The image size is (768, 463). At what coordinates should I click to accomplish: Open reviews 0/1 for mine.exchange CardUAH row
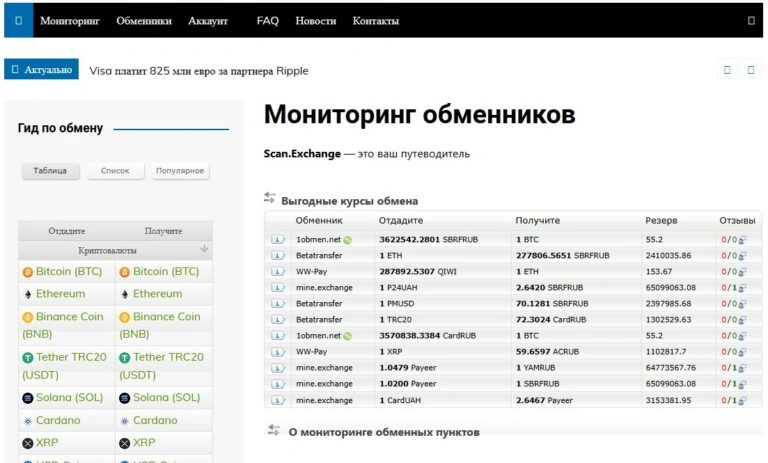(x=734, y=400)
